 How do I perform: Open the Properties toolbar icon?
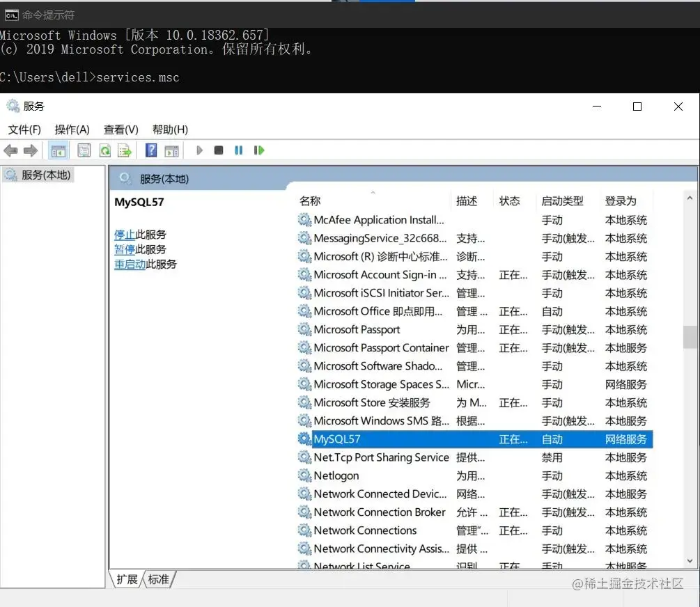coord(84,150)
